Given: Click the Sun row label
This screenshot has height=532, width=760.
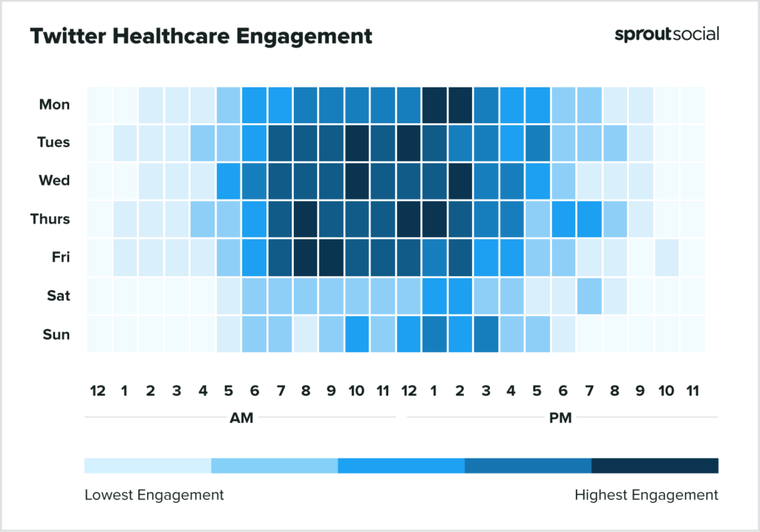Looking at the screenshot, I should (x=56, y=335).
